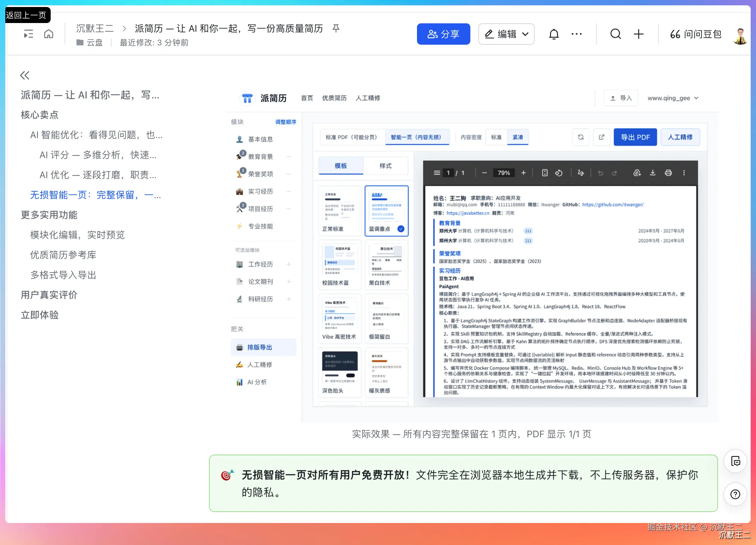Collapse the outline with double chevron
This screenshot has width=756, height=545.
[x=25, y=75]
